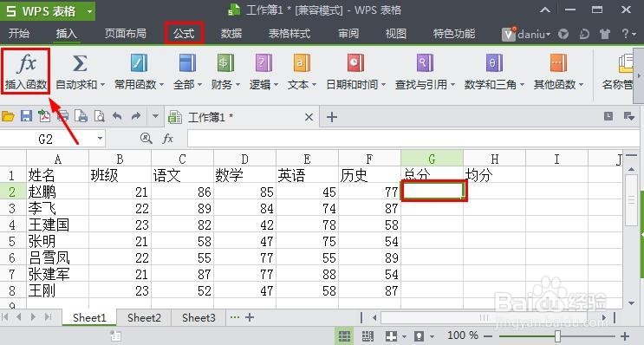This screenshot has width=644, height=345.
Task: Expand the 常用函数 dropdown arrow
Action: (161, 85)
